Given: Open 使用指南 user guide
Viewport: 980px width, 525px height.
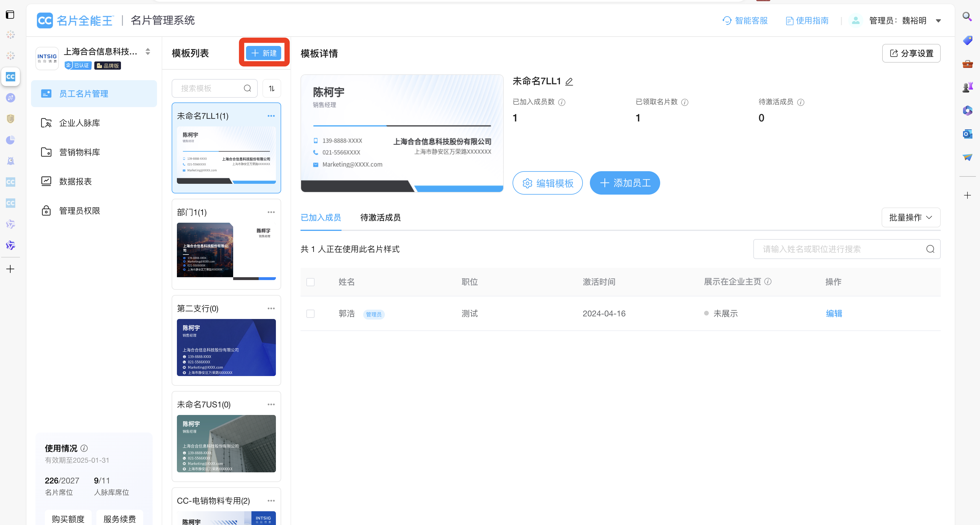Looking at the screenshot, I should 807,20.
